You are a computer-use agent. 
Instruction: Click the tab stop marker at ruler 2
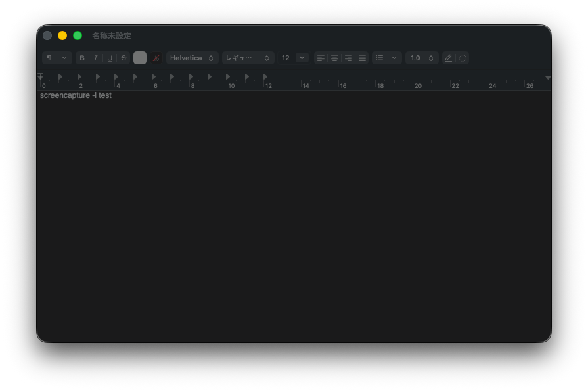(x=79, y=76)
